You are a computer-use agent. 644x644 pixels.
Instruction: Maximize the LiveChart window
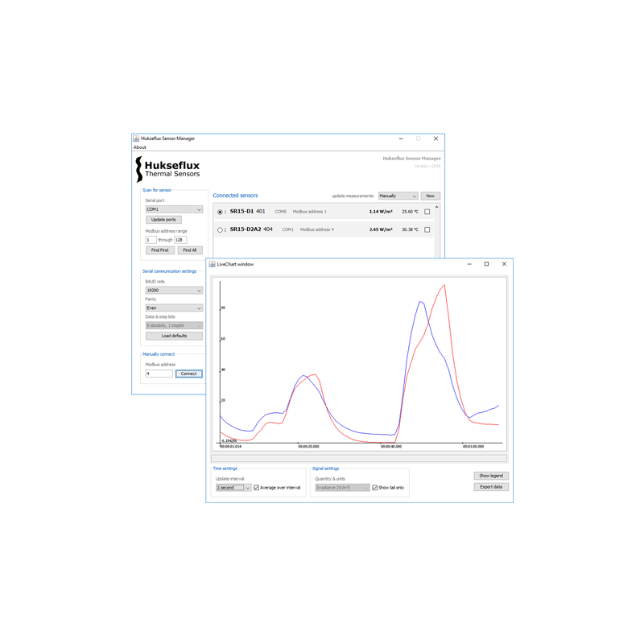486,264
